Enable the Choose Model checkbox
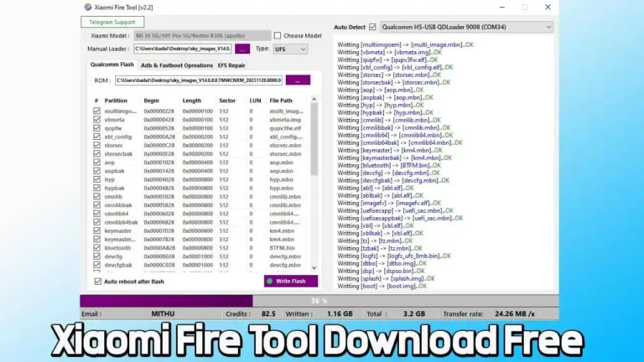The image size is (644, 362). coord(278,36)
